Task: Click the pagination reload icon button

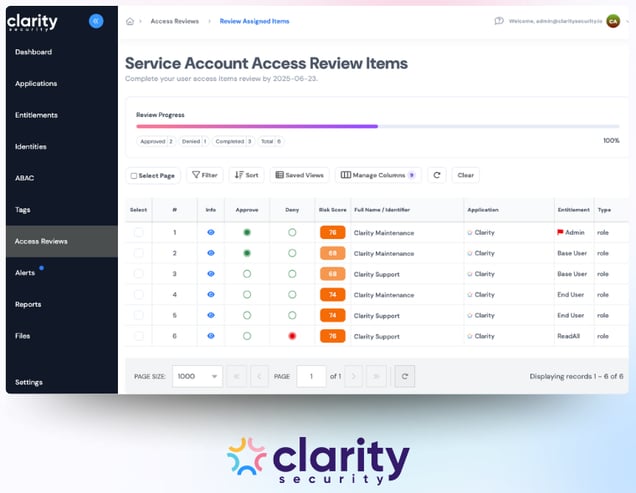Action: click(405, 376)
